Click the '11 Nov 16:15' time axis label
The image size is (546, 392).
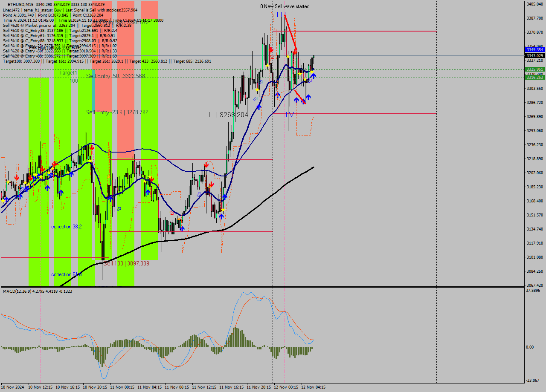(231, 387)
